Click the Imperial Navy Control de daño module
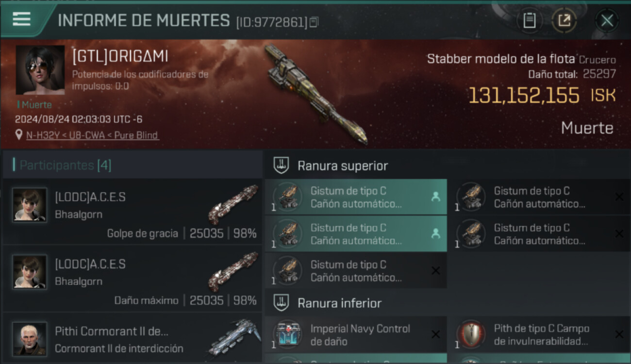631x364 pixels. [356, 335]
